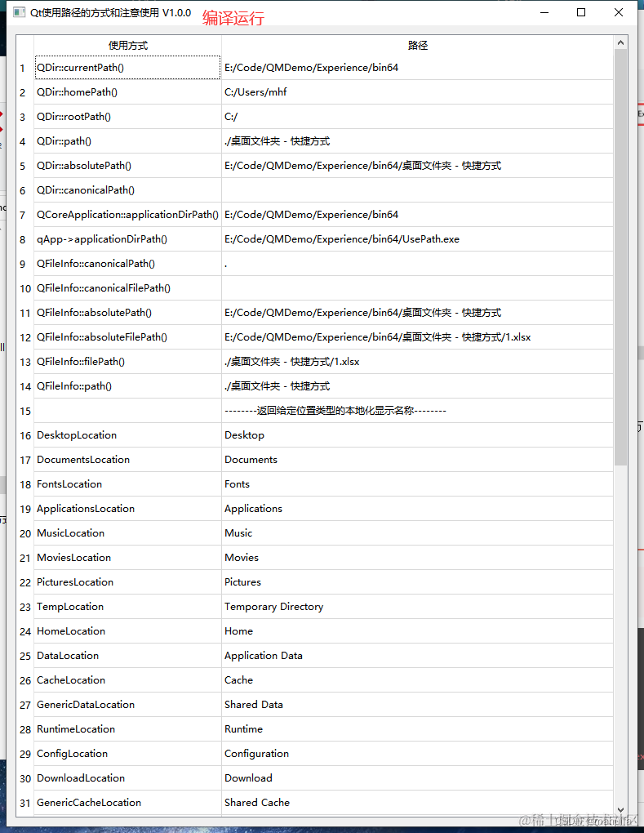Select the DesktopLocation cell
The image size is (644, 833).
pyautogui.click(x=128, y=434)
